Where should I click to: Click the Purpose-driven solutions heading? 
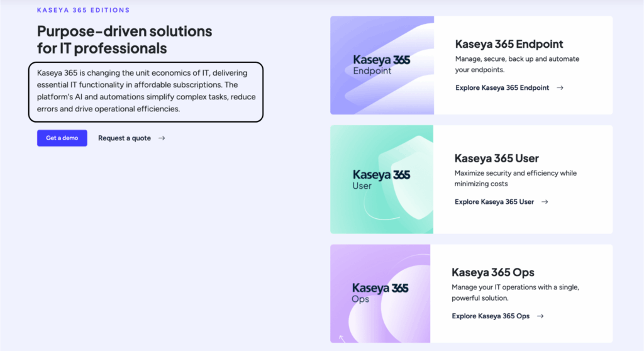pos(125,40)
